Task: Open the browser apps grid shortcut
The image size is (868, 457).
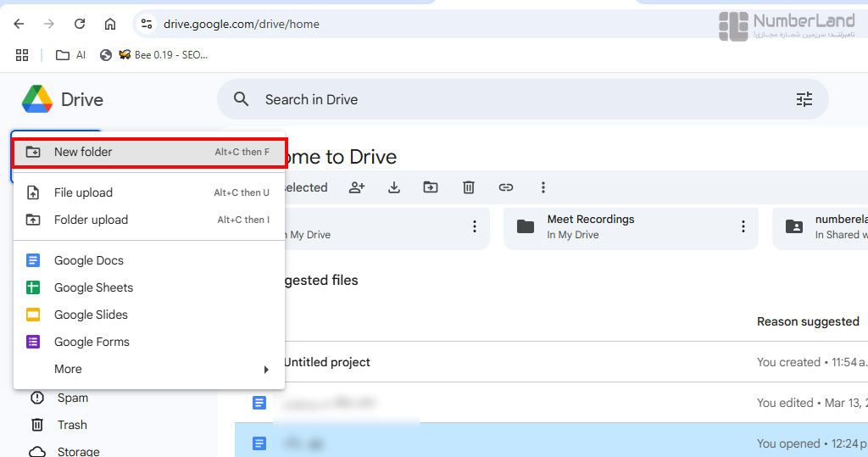Action: (22, 55)
